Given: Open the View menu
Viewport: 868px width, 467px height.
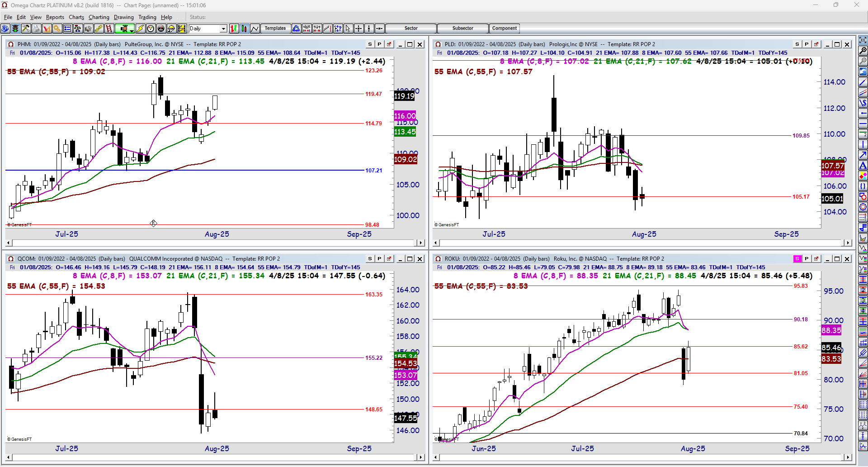Looking at the screenshot, I should 36,17.
